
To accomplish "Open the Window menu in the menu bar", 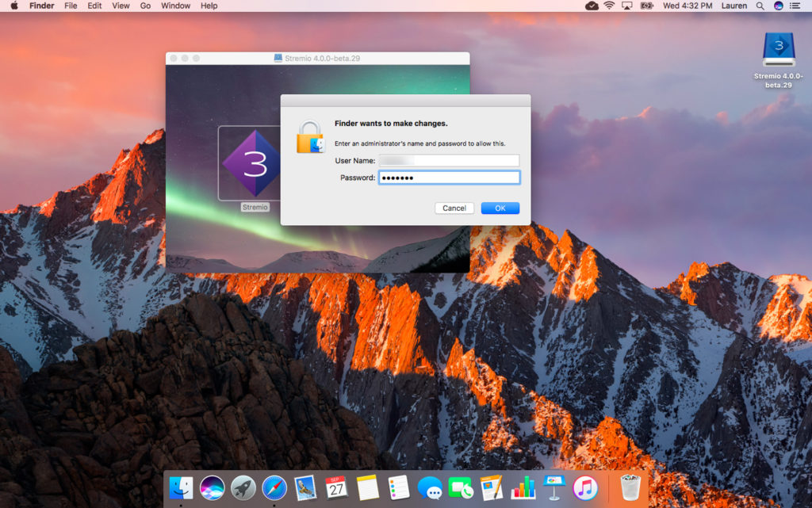I will click(174, 6).
